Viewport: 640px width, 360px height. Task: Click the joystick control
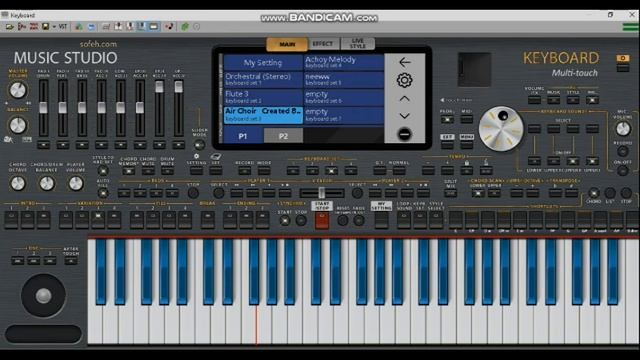[43, 296]
